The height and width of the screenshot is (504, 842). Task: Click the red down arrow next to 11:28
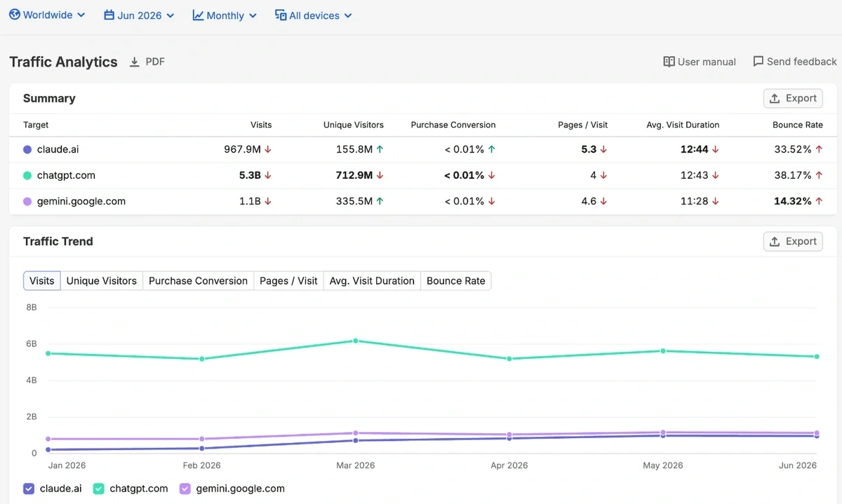pyautogui.click(x=716, y=201)
